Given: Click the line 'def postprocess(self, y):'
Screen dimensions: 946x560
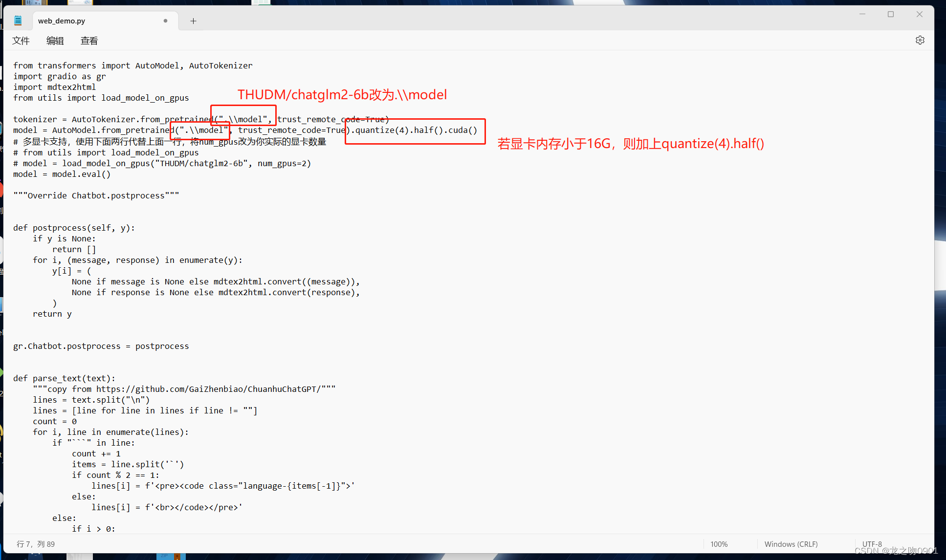Looking at the screenshot, I should tap(74, 228).
